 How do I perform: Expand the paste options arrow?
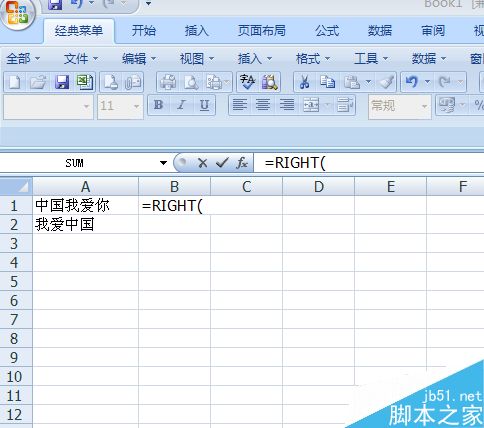click(368, 82)
